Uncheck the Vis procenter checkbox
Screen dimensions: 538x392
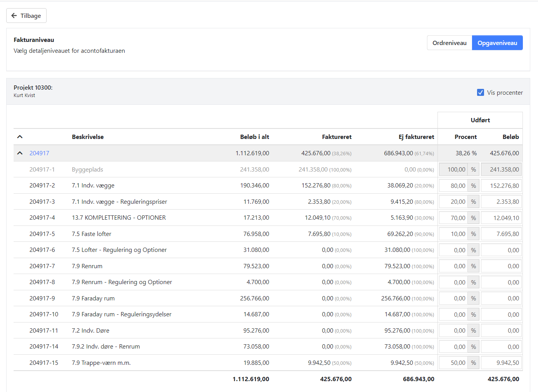coord(481,92)
